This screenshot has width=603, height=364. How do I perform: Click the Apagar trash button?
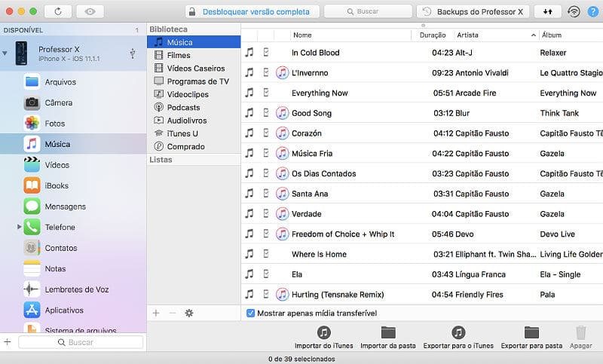tap(580, 338)
